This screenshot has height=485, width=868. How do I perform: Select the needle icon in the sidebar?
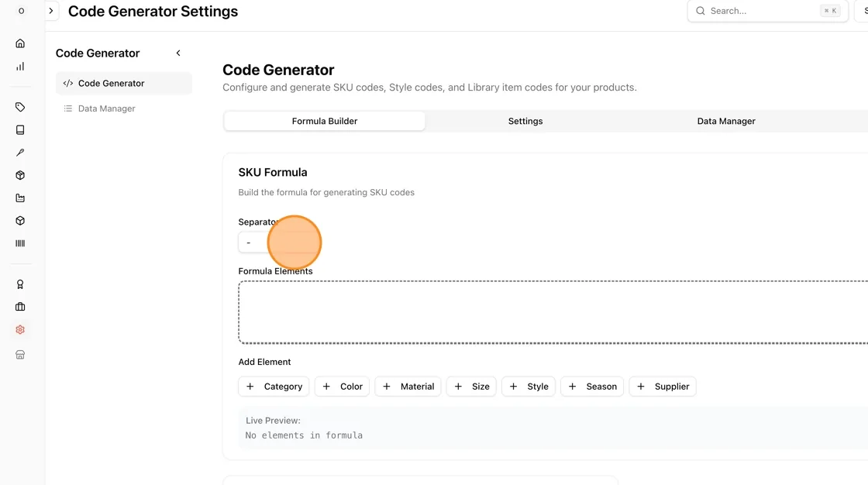point(20,153)
